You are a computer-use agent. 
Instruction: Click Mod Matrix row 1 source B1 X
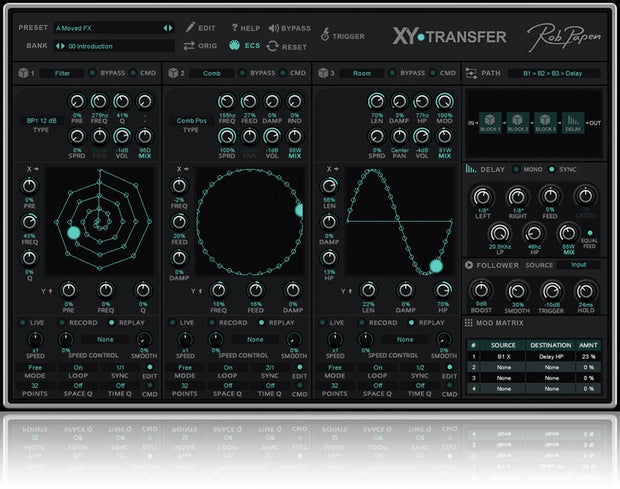coord(503,356)
